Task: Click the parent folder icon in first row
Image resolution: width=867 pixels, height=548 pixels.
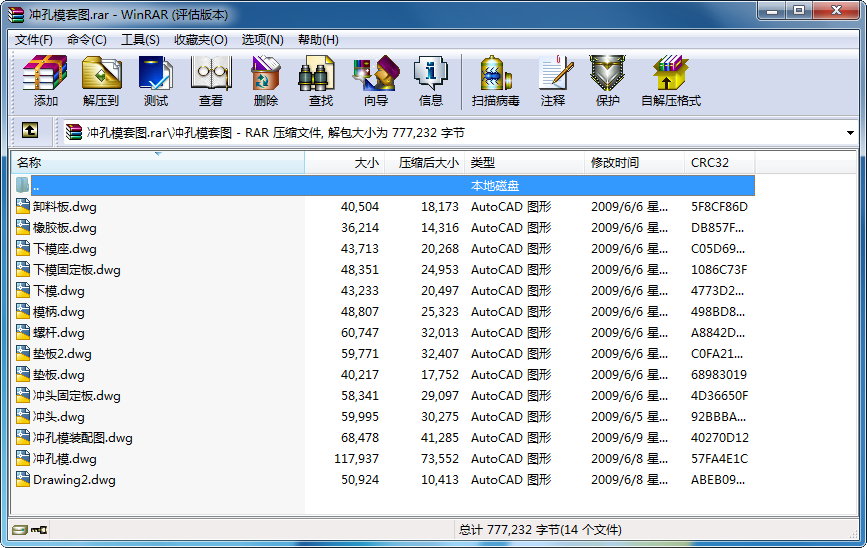Action: click(x=23, y=185)
